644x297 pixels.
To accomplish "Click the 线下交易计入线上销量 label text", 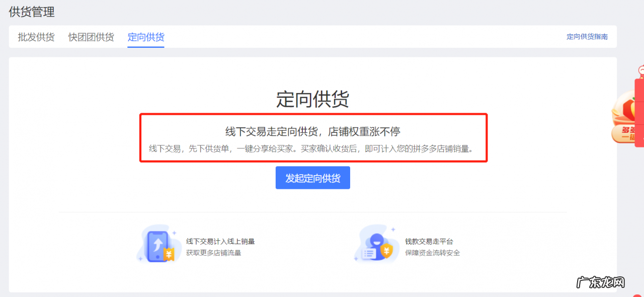I will pyautogui.click(x=221, y=241).
